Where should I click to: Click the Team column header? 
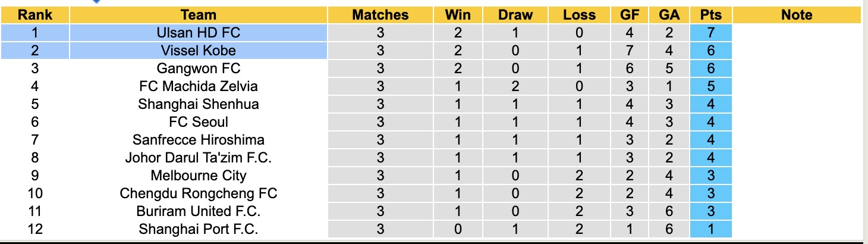pos(199,15)
